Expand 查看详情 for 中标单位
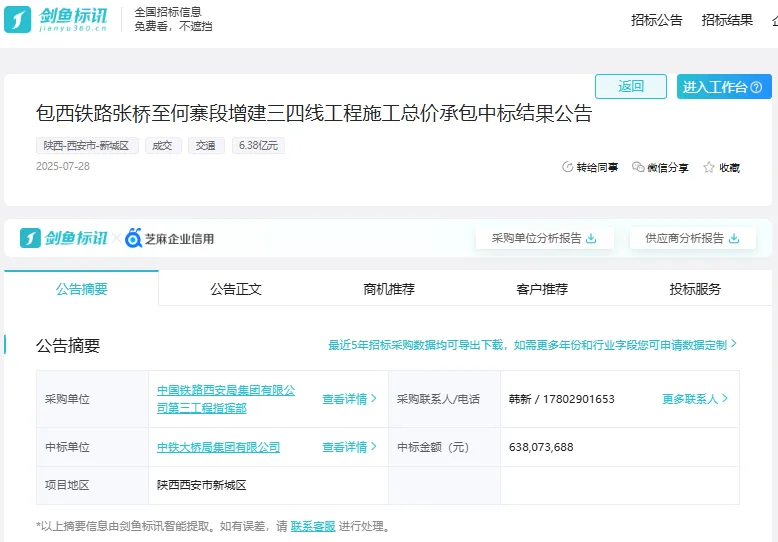This screenshot has height=542, width=778. (x=349, y=447)
